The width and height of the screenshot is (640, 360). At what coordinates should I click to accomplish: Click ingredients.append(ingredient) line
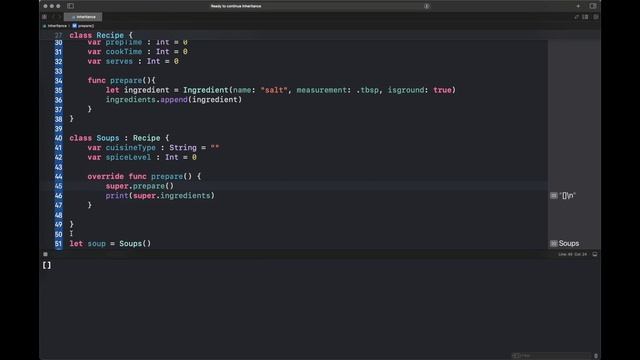pyautogui.click(x=174, y=100)
